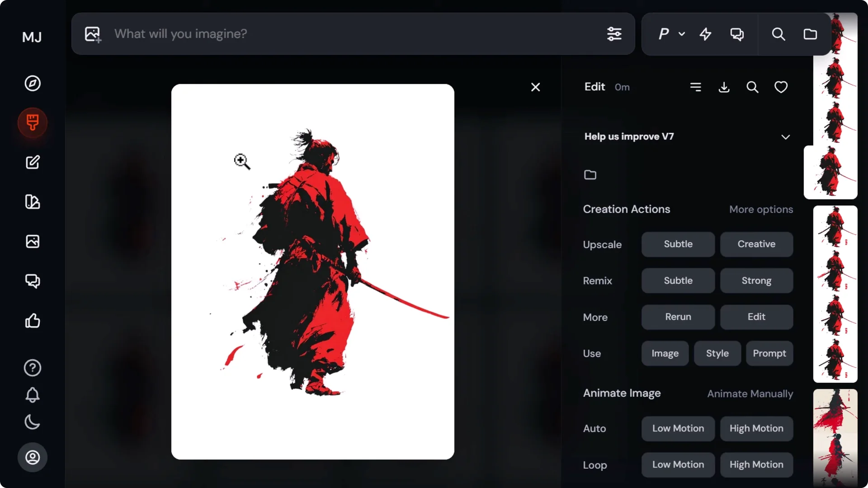Screen dimensions: 868x488
Task: Open the Edit pencil icon in sidebar
Action: click(x=32, y=162)
